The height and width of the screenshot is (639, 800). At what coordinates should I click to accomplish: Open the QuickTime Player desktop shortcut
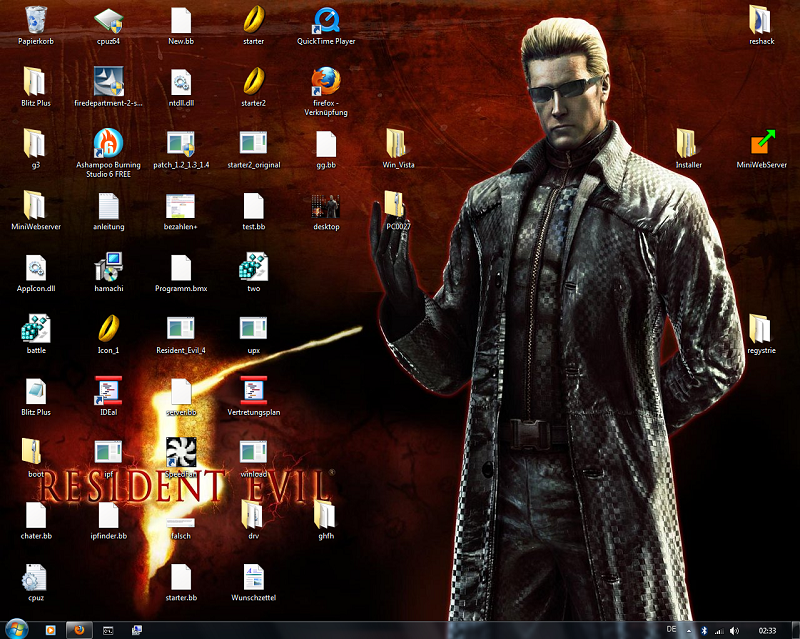326,21
